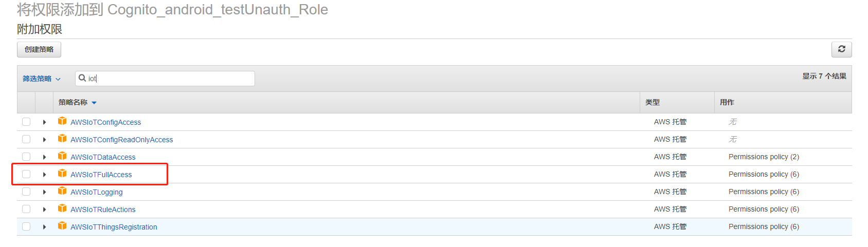868x247 pixels.
Task: Click the policy icon beside AWSIoTLogging
Action: (x=62, y=191)
